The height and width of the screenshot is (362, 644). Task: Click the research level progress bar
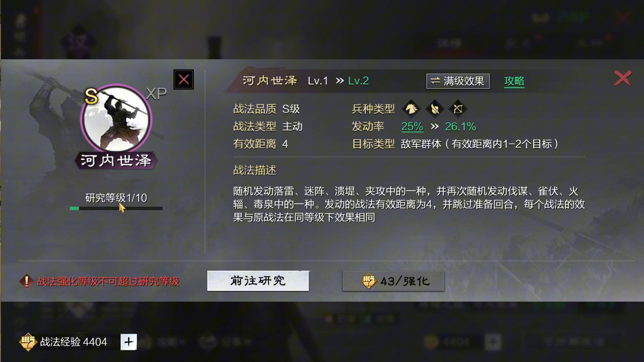(x=116, y=208)
